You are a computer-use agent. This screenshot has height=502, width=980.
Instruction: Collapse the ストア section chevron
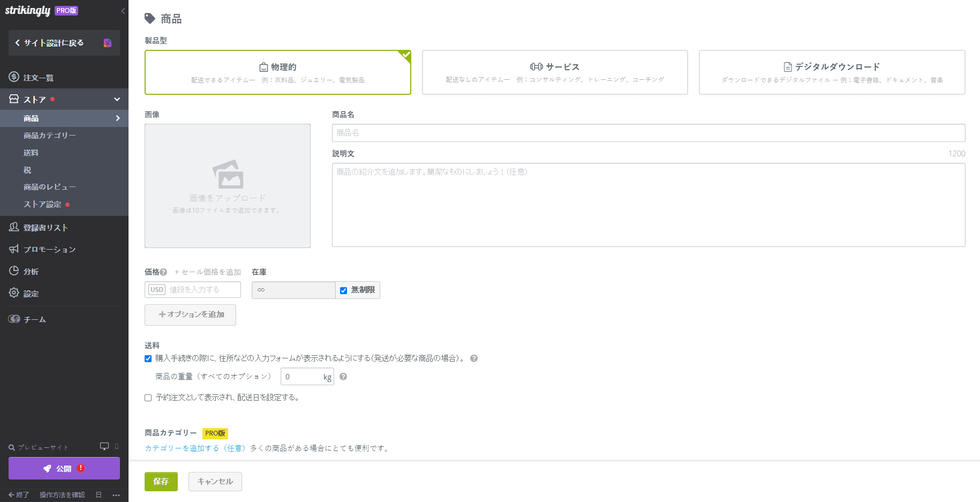pyautogui.click(x=117, y=99)
